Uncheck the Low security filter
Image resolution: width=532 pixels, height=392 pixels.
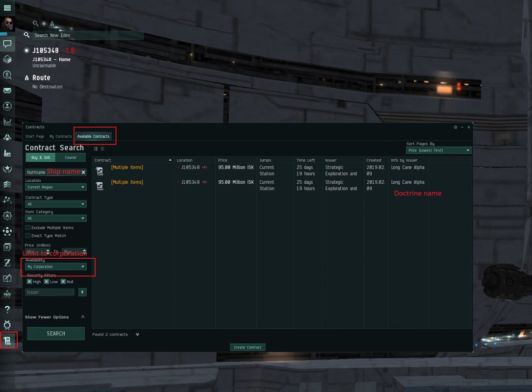coord(47,282)
